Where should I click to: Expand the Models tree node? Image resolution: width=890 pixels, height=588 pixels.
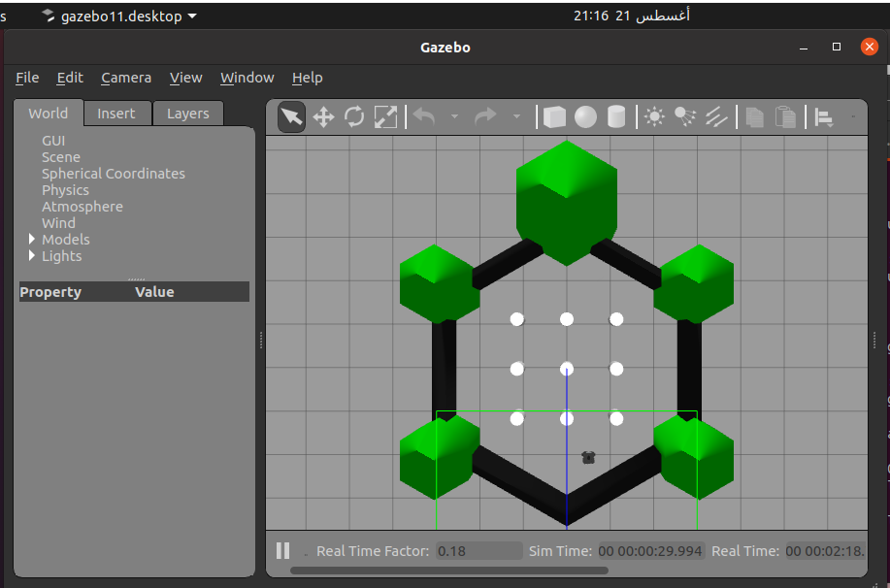32,239
